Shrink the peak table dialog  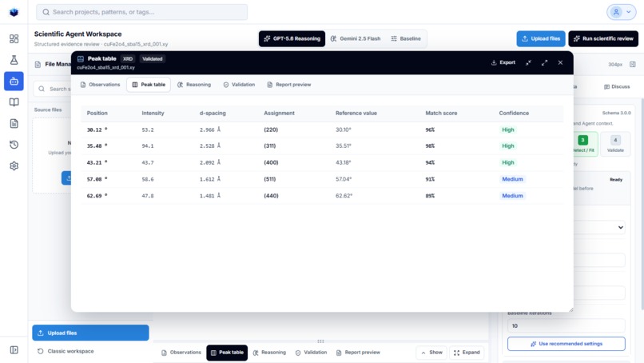coord(529,62)
